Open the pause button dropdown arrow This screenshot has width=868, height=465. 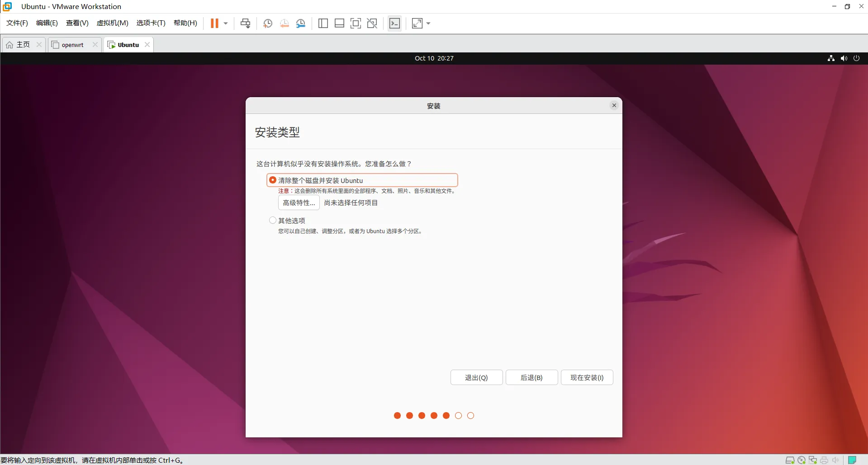click(225, 23)
